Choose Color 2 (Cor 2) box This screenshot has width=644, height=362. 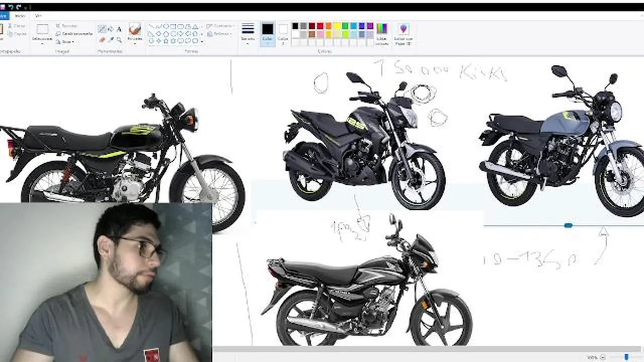tap(283, 34)
